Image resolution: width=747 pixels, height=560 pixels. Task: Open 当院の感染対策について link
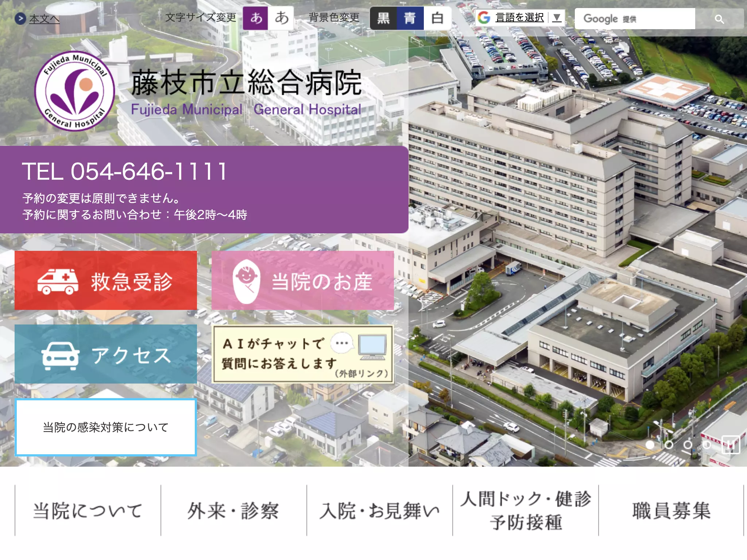coord(106,427)
